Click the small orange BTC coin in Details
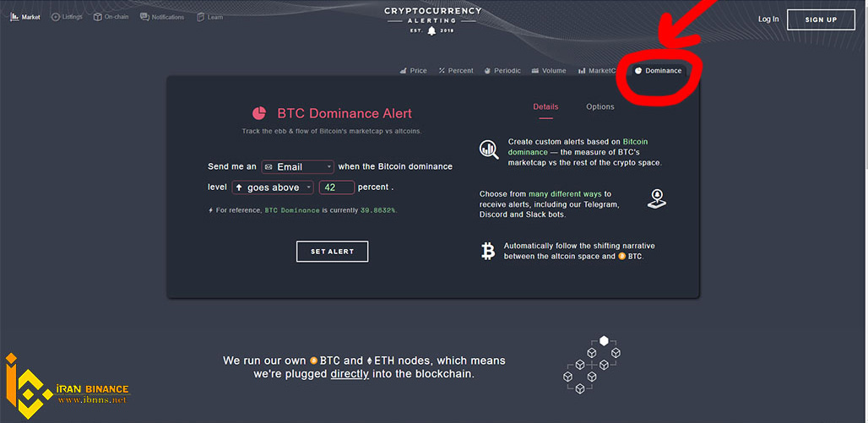The height and width of the screenshot is (423, 868). [x=622, y=257]
